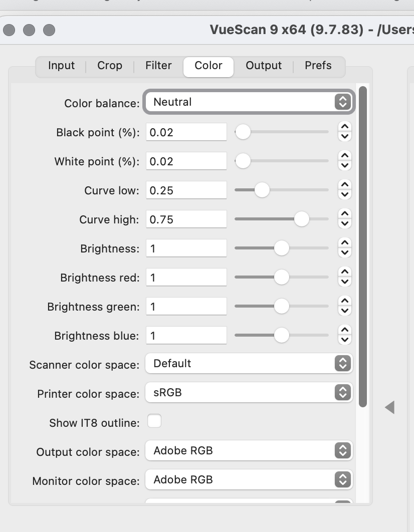Click the Curve high slider knob
Viewport: 414px width, 532px height.
(301, 219)
